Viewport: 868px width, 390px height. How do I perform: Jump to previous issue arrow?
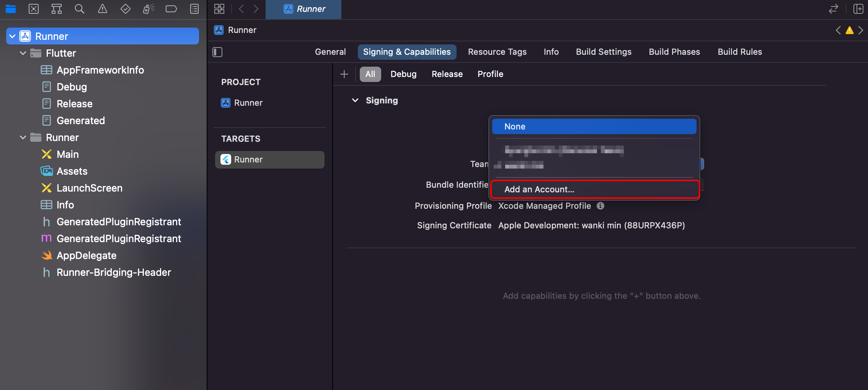pyautogui.click(x=838, y=30)
